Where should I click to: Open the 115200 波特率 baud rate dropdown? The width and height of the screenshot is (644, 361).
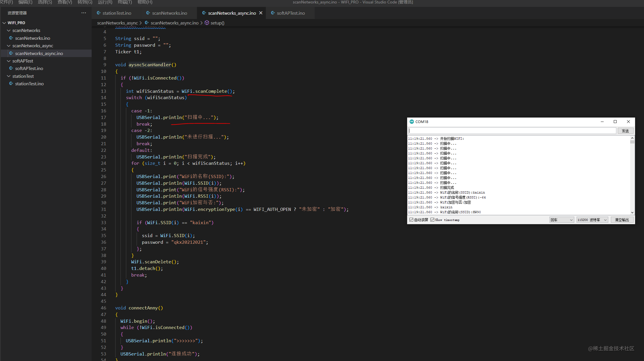point(592,220)
